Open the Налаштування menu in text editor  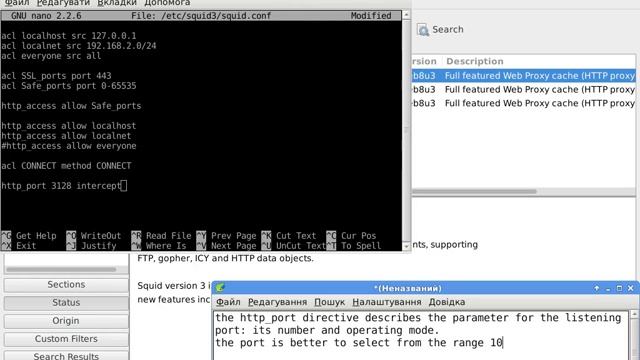[x=387, y=302]
